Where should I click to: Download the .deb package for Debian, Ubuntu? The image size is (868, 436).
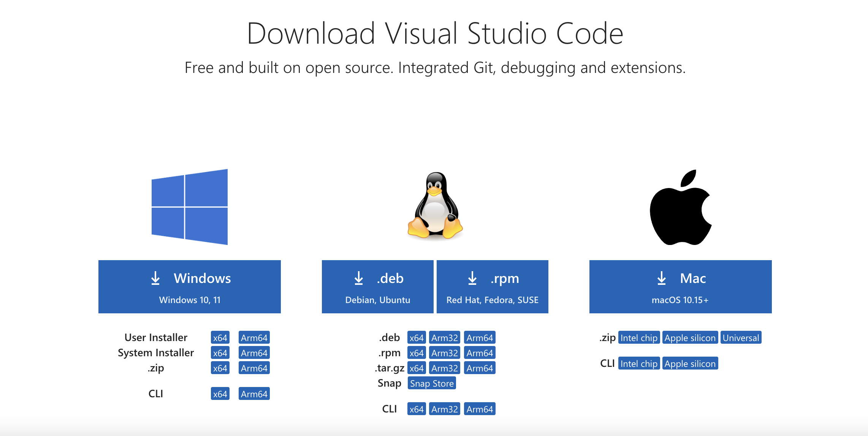point(377,287)
